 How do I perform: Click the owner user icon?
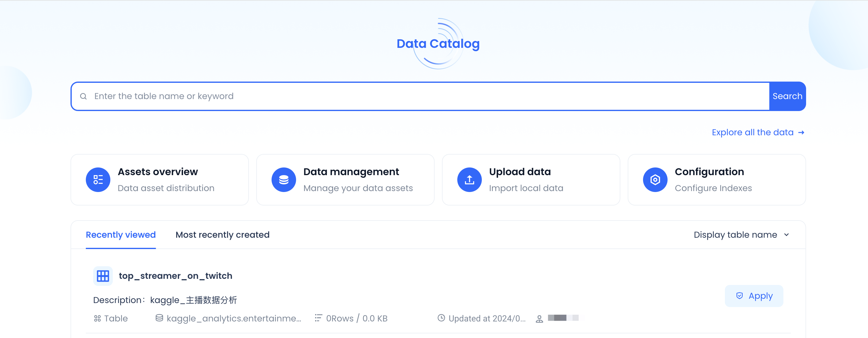(x=539, y=319)
